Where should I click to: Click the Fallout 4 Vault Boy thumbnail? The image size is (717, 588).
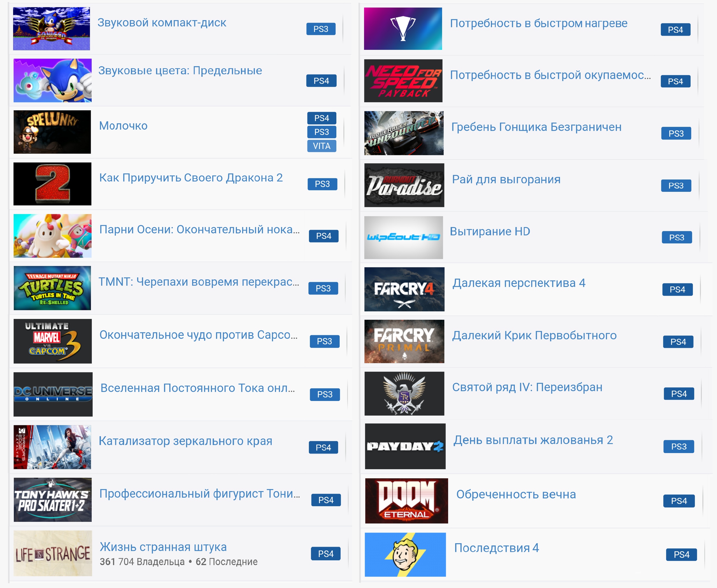point(405,554)
